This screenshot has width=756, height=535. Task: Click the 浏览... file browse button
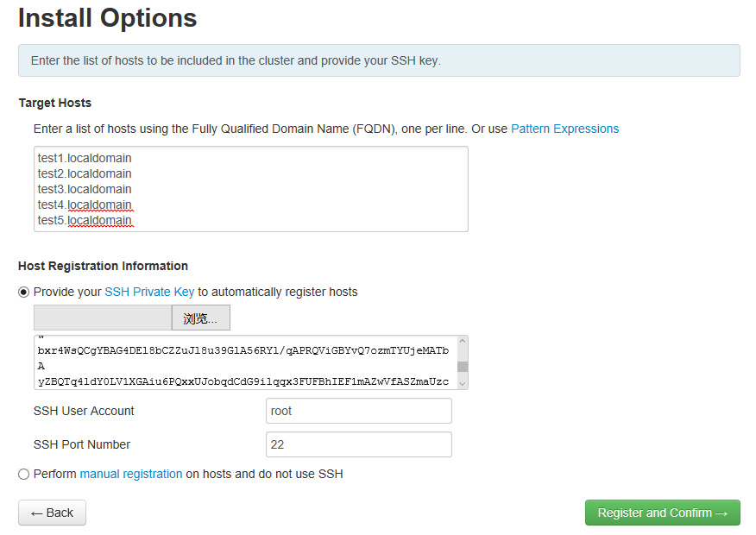[200, 318]
